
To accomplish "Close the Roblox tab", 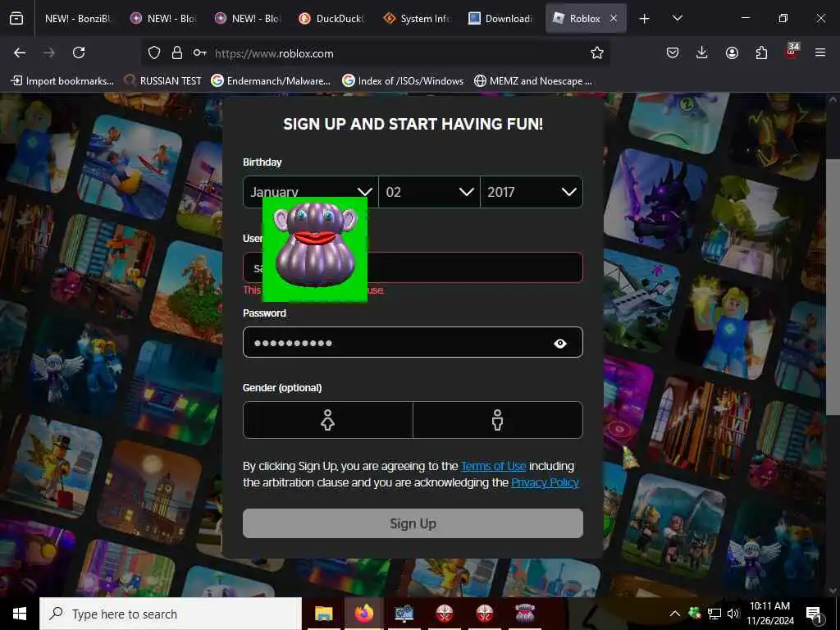I will (x=614, y=18).
